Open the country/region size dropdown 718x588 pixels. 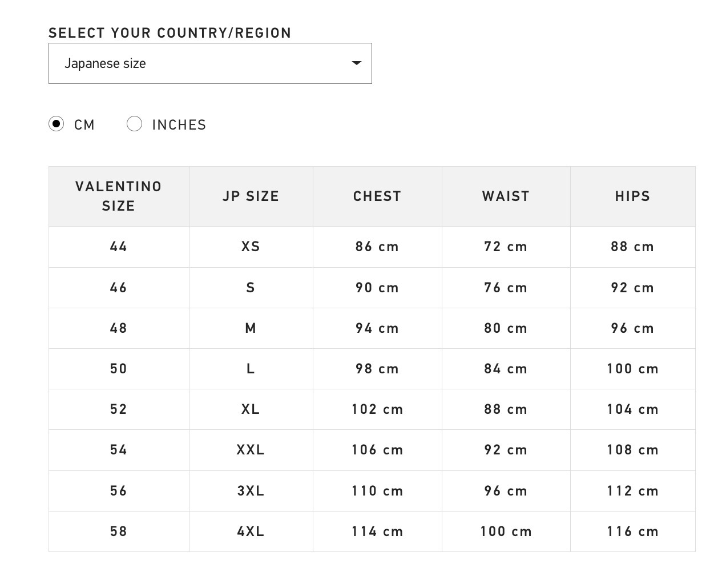(x=210, y=63)
